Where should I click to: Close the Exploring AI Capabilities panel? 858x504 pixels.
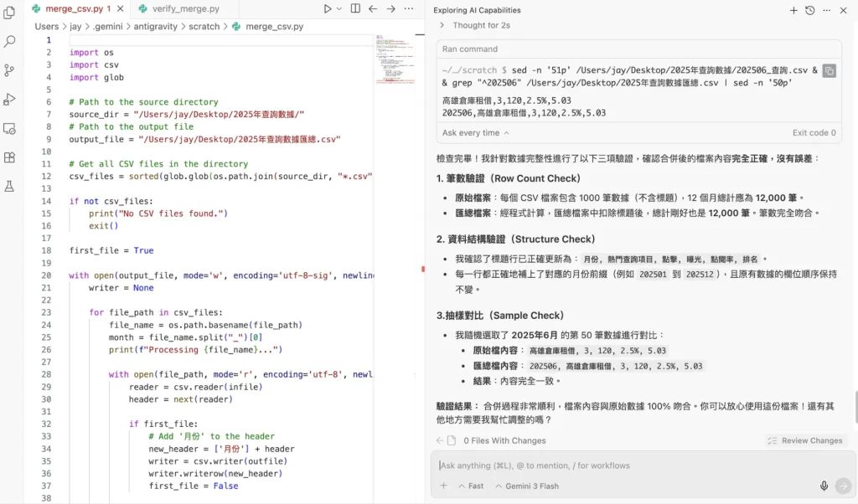tap(843, 10)
